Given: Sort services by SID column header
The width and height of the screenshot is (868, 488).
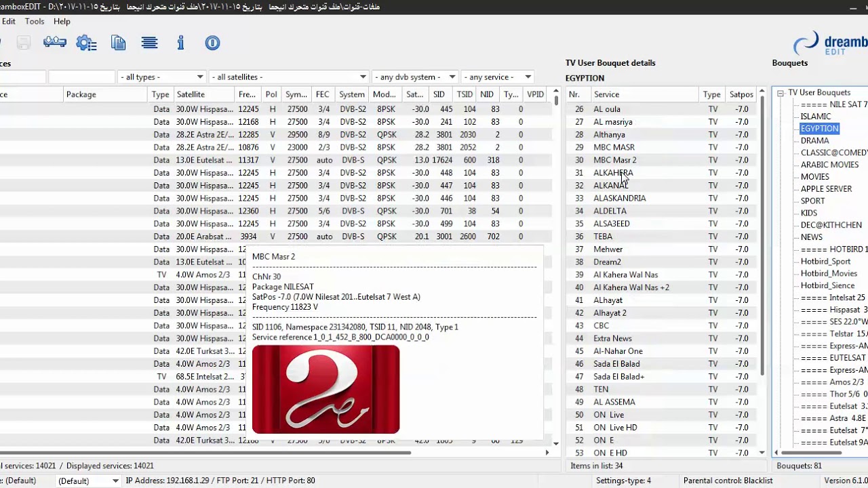Looking at the screenshot, I should (439, 94).
